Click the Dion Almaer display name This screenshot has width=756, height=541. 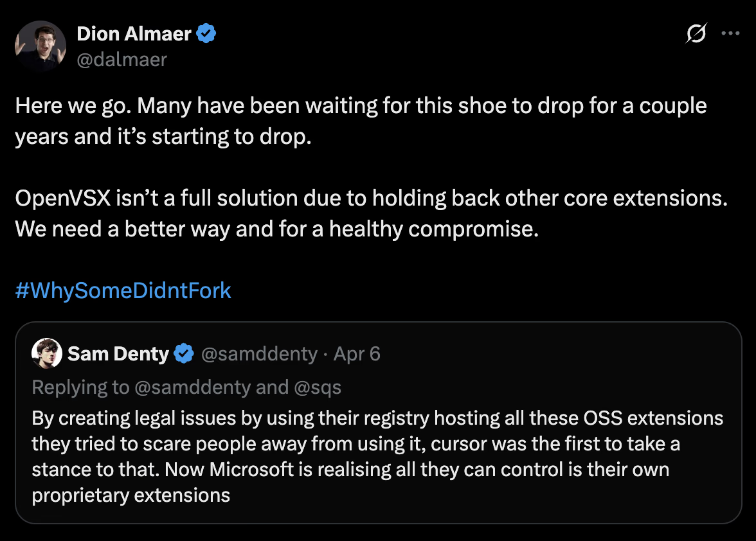134,34
